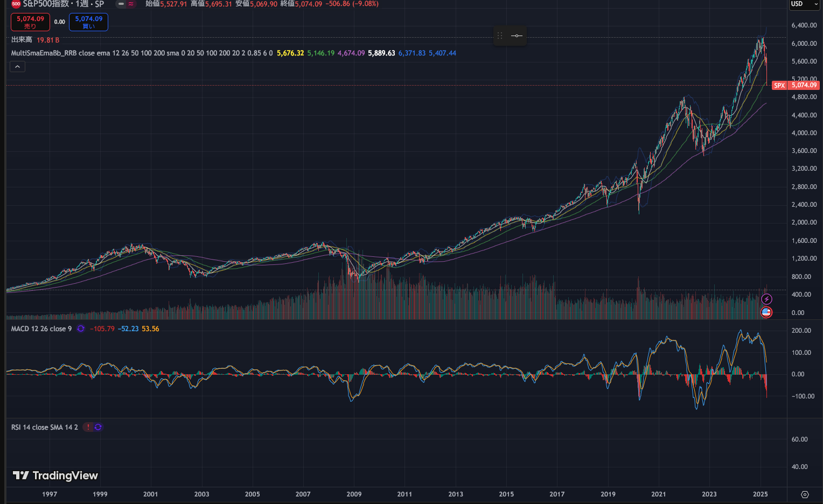
Task: Click the 5,074.09 current price axis tag
Action: click(804, 85)
